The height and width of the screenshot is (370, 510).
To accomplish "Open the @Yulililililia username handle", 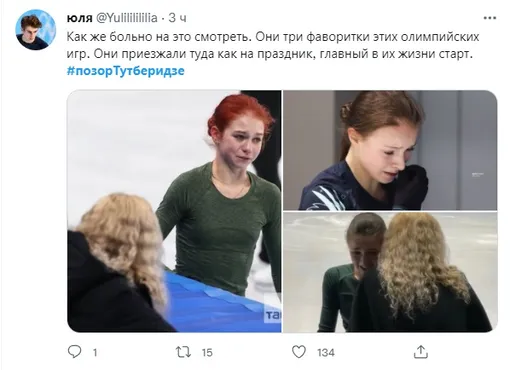I will coord(127,18).
